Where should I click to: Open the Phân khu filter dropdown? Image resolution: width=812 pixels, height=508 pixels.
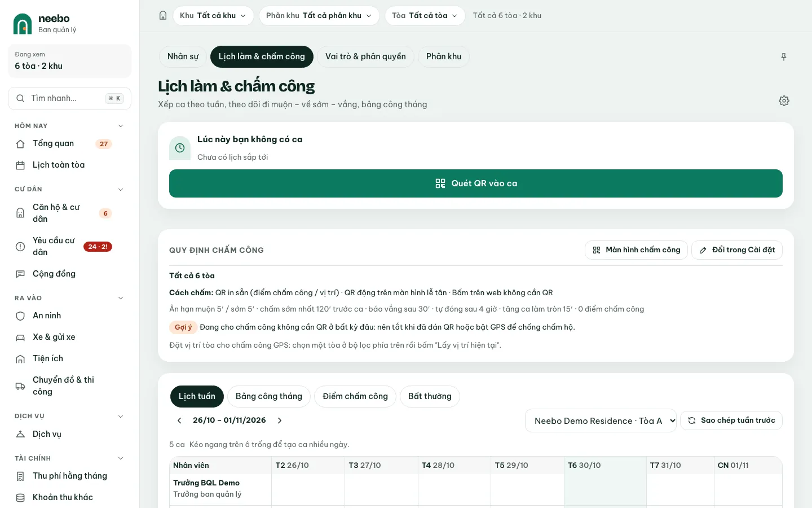tap(319, 16)
